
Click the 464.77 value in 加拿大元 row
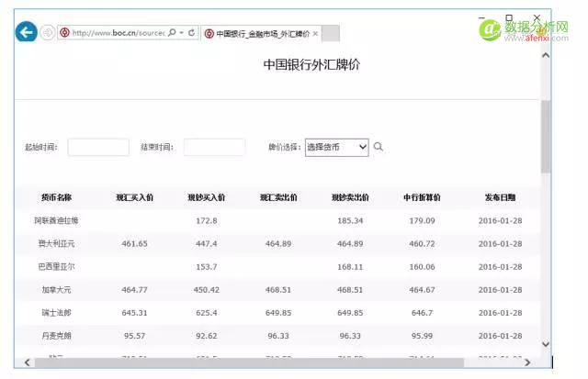135,290
